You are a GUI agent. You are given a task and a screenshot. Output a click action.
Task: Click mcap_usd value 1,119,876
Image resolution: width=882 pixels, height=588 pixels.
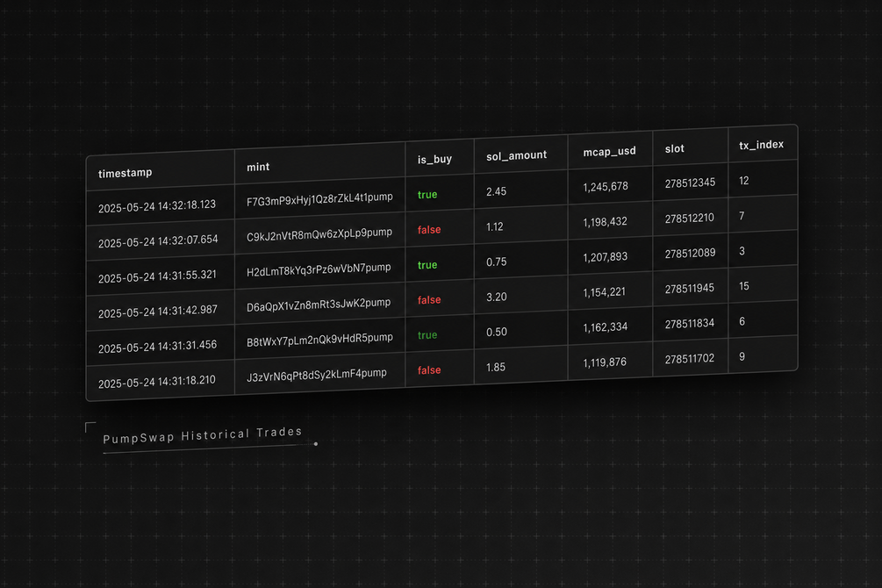coord(605,362)
